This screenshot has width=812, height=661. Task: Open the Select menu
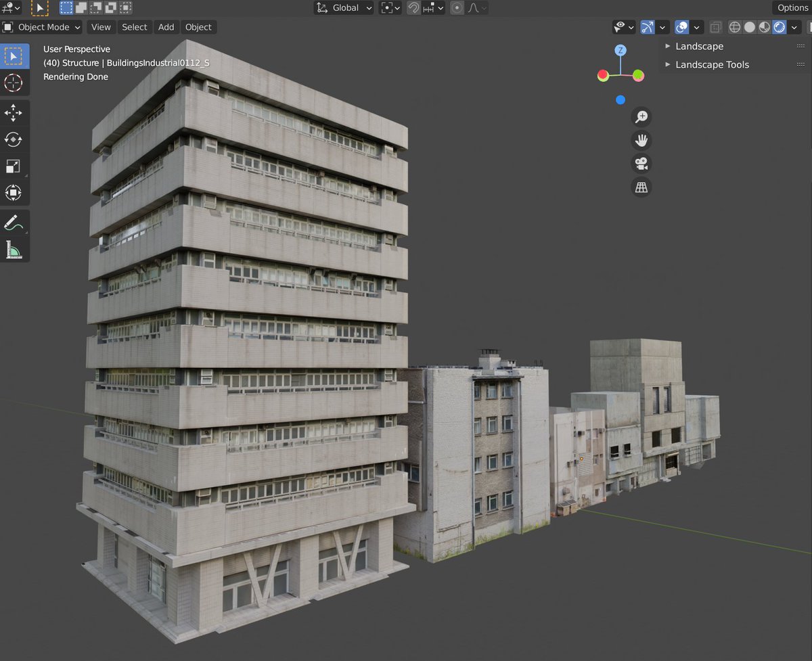134,27
